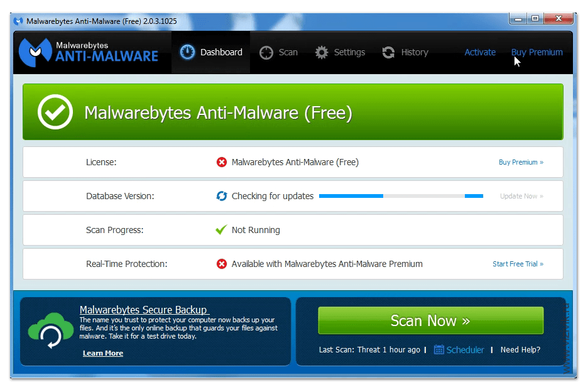This screenshot has width=588, height=392.
Task: Click the Activate link in header
Action: (480, 52)
